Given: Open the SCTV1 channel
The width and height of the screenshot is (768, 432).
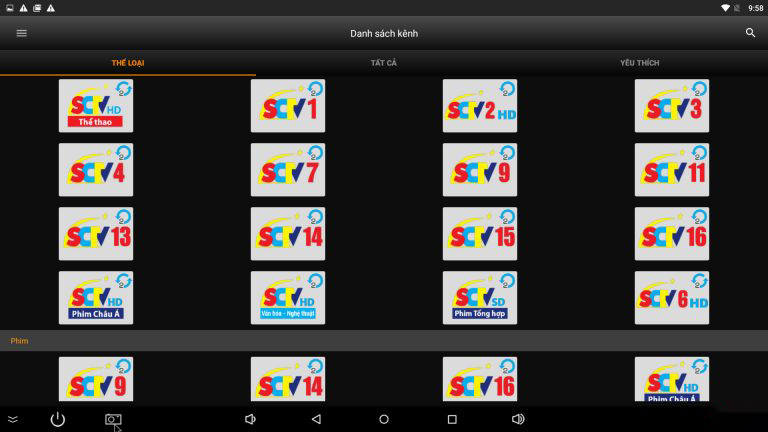Looking at the screenshot, I should click(288, 106).
